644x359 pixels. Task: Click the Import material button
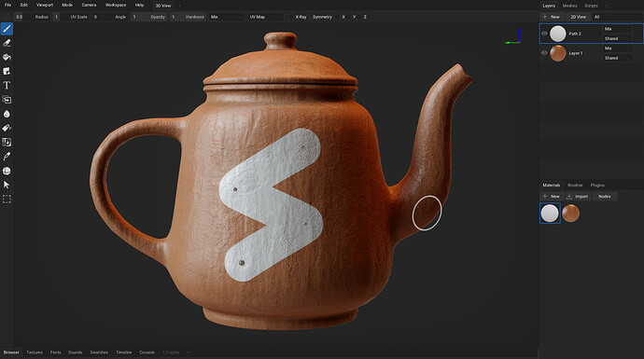[578, 197]
